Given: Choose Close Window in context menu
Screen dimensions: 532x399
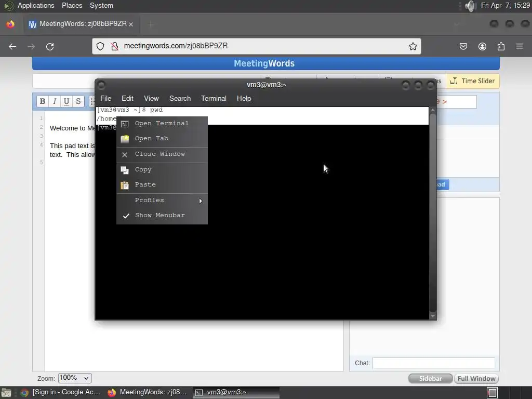Looking at the screenshot, I should coord(162,154).
